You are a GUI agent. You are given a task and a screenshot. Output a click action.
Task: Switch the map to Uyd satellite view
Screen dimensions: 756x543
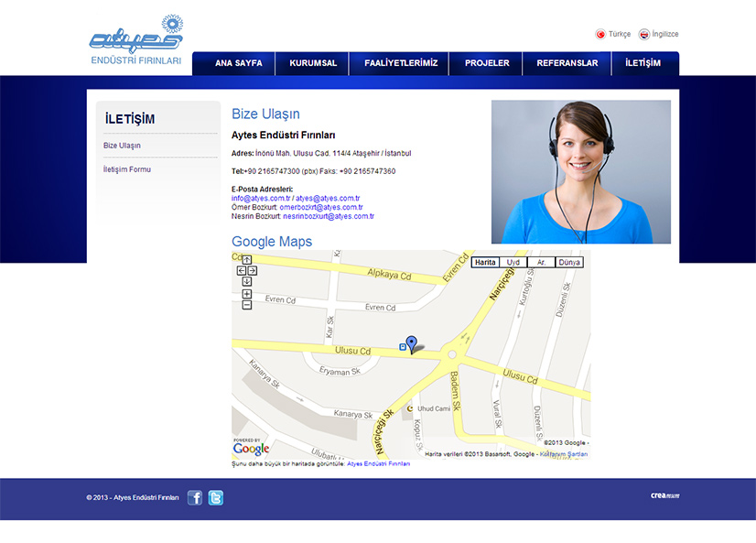point(513,263)
